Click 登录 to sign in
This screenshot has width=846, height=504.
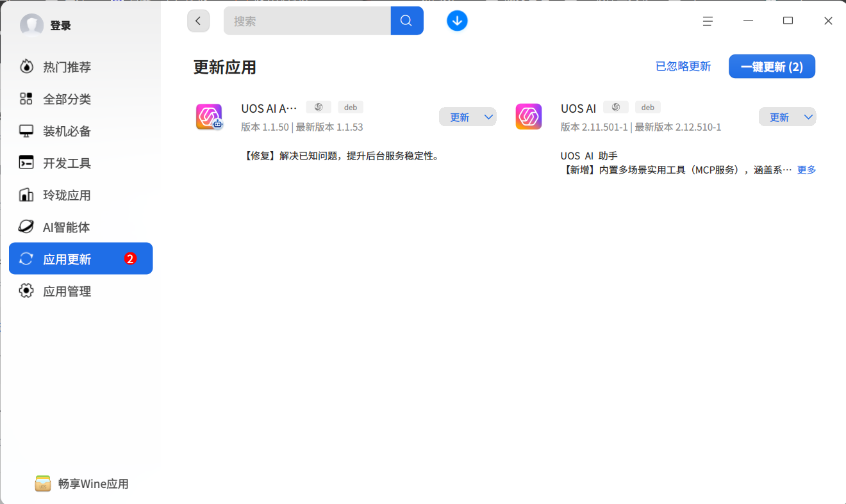coord(60,26)
